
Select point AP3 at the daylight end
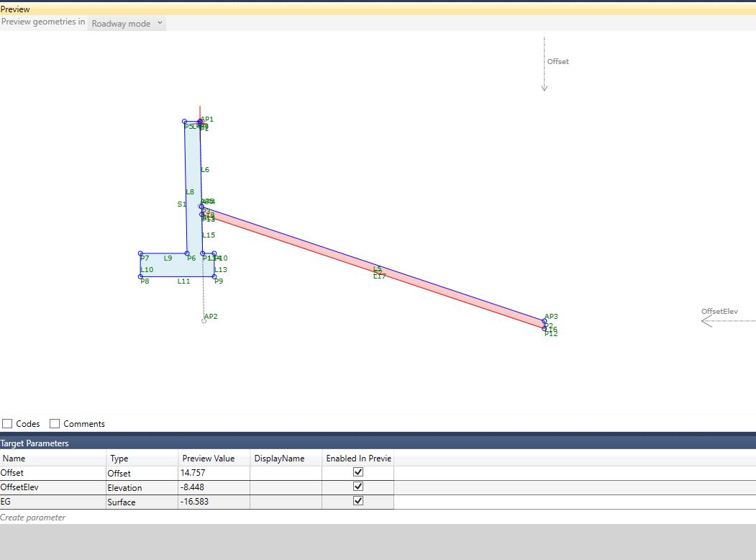pos(545,320)
